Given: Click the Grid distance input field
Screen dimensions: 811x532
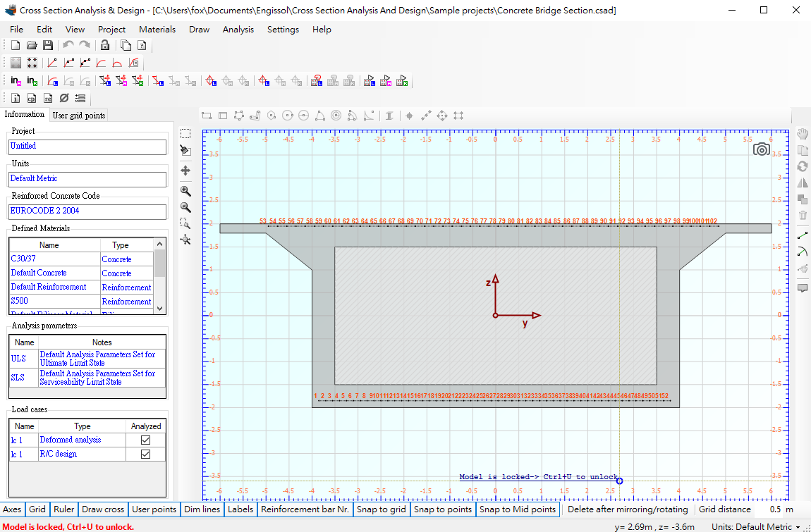Looking at the screenshot, I should click(774, 509).
